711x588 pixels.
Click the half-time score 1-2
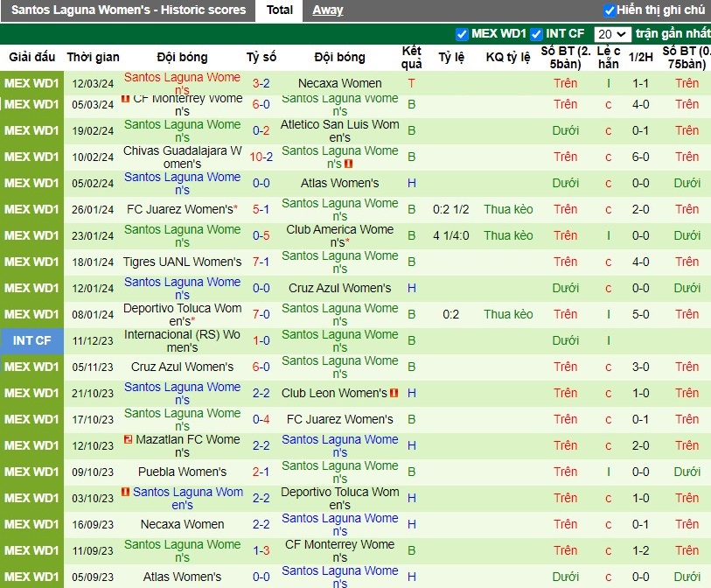pyautogui.click(x=640, y=550)
